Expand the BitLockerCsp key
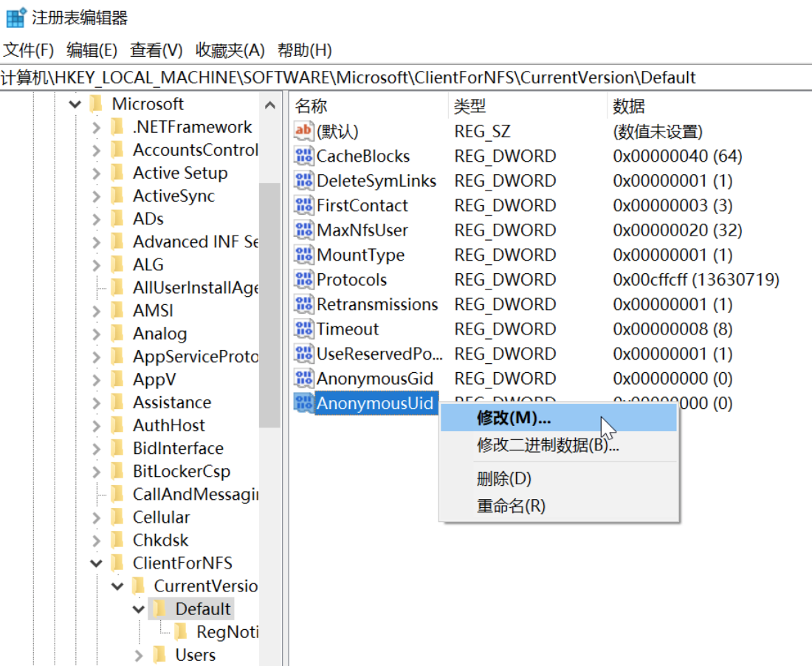The width and height of the screenshot is (812, 666). click(x=96, y=472)
